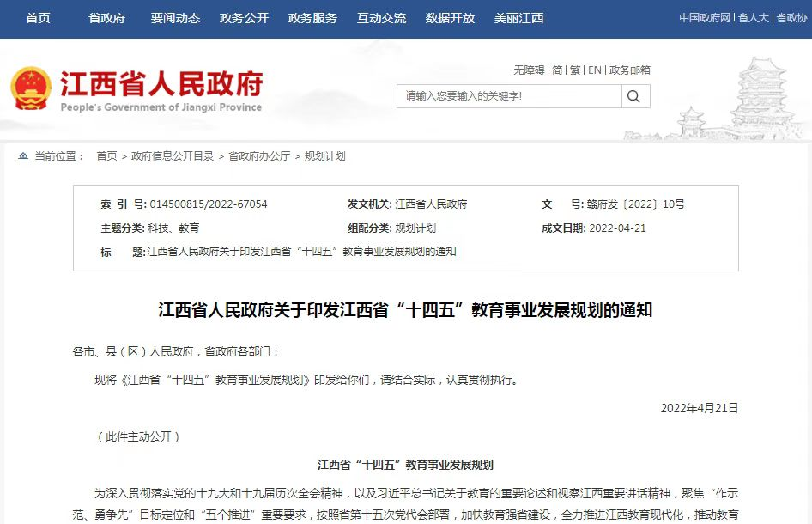Click the search magnifier icon
The height and width of the screenshot is (524, 812).
pyautogui.click(x=634, y=96)
